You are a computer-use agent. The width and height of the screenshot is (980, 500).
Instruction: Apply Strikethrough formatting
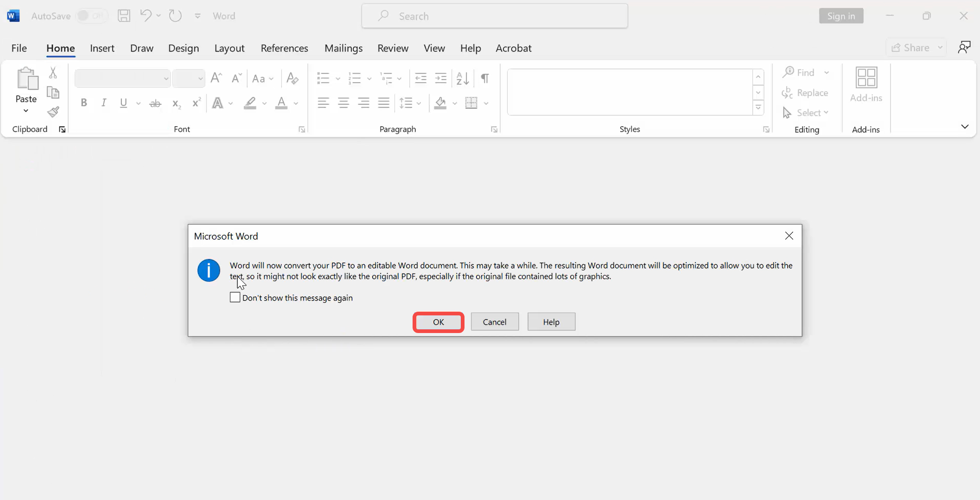155,103
